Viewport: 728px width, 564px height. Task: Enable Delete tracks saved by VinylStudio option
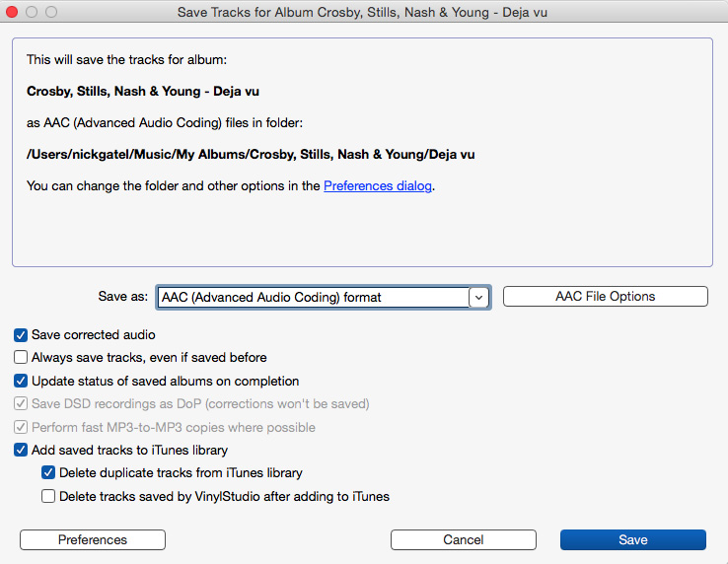(48, 497)
